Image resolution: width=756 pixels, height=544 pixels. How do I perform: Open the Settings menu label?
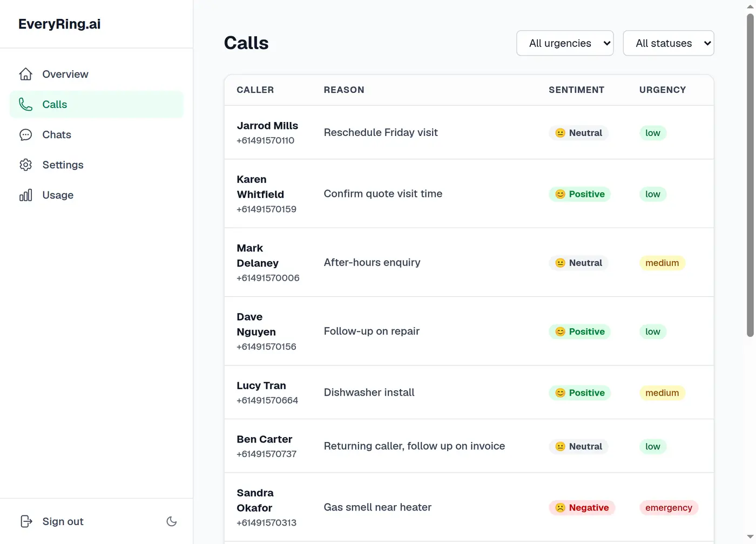63,165
